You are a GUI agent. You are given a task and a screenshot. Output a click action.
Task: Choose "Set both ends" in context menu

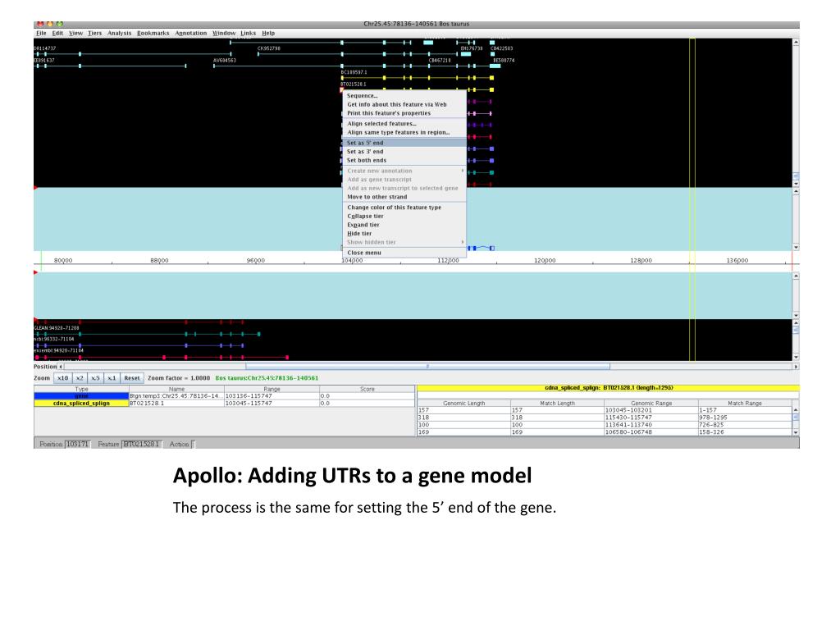click(x=404, y=160)
